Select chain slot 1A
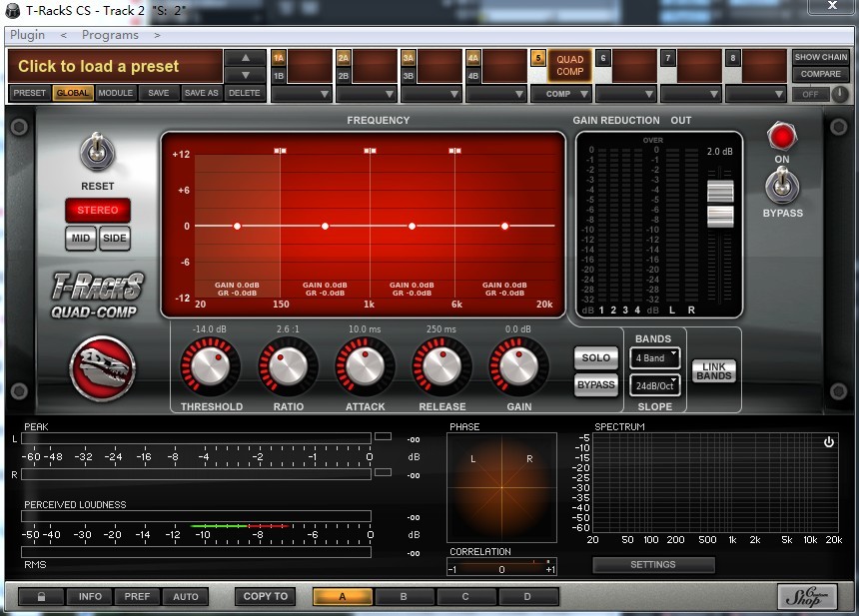This screenshot has width=859, height=616. pos(279,58)
